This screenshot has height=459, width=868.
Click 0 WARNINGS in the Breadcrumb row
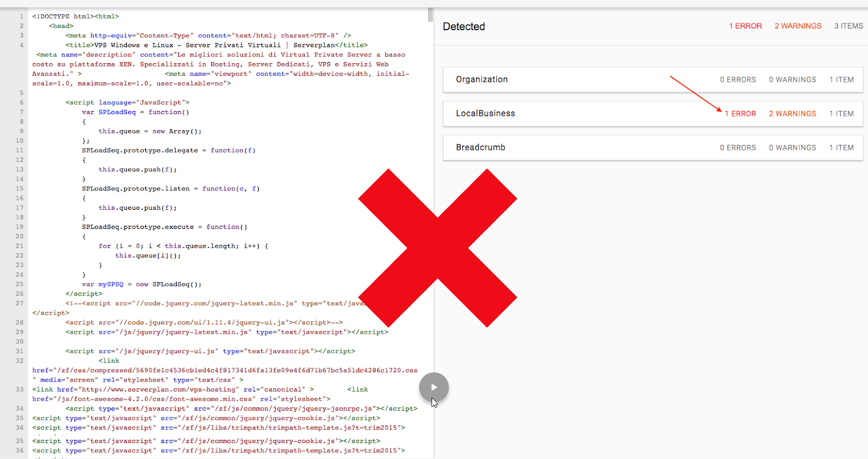(792, 148)
